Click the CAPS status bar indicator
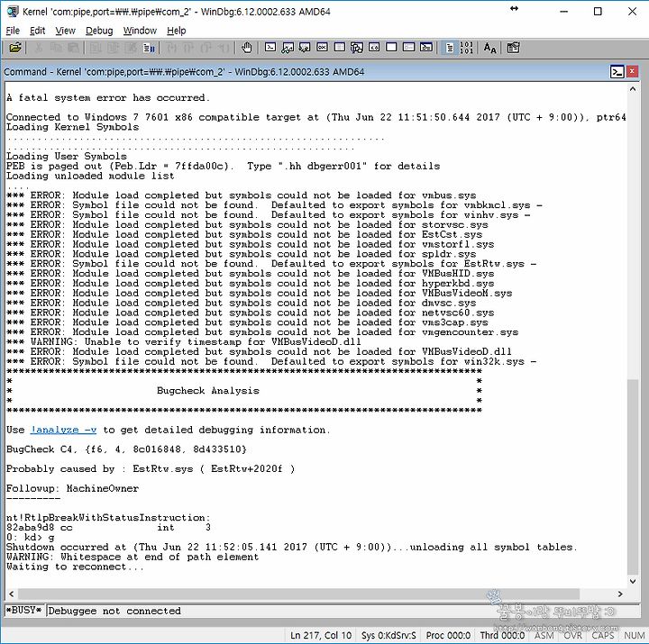The image size is (649, 644). point(603,635)
